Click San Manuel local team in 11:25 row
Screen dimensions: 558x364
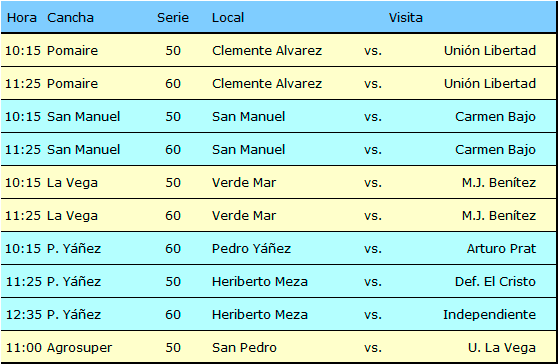click(248, 149)
